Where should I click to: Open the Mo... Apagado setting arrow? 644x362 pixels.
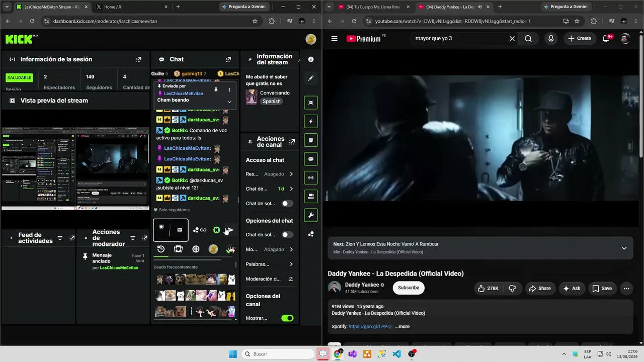[x=291, y=249]
